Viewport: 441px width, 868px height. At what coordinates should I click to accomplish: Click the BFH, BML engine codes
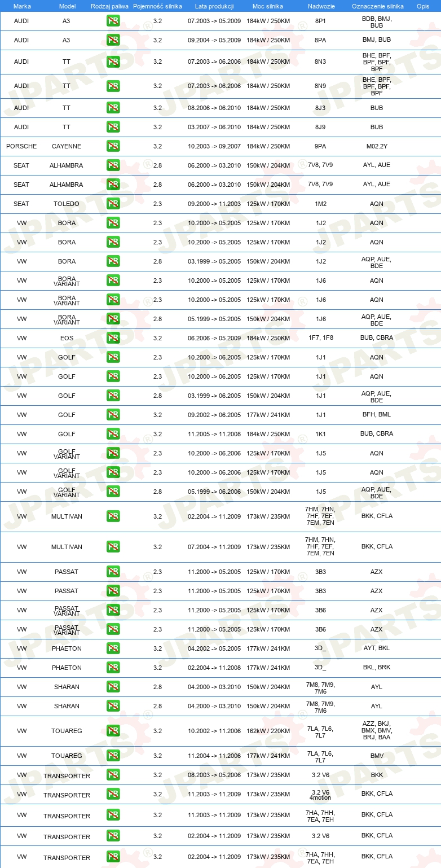(377, 415)
